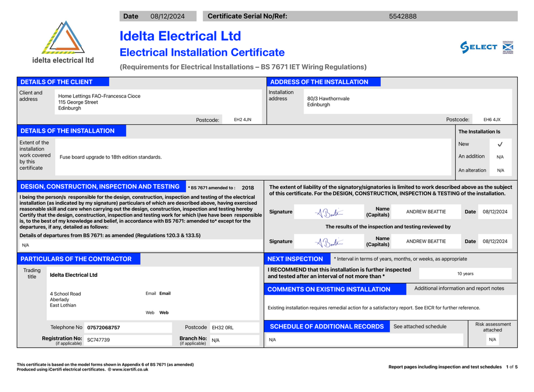Click the second reviewer signature

(329, 241)
